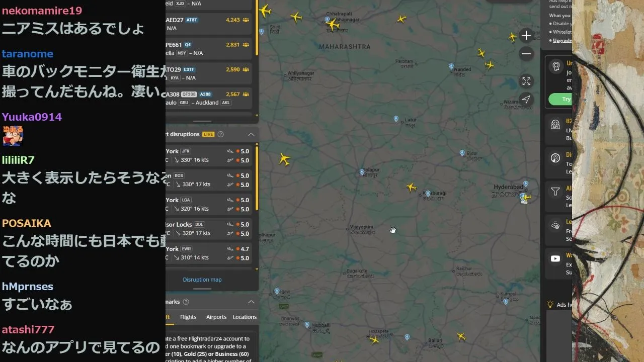This screenshot has height=362, width=644.
Task: Select the aircraft west of Solapur
Action: (x=285, y=159)
